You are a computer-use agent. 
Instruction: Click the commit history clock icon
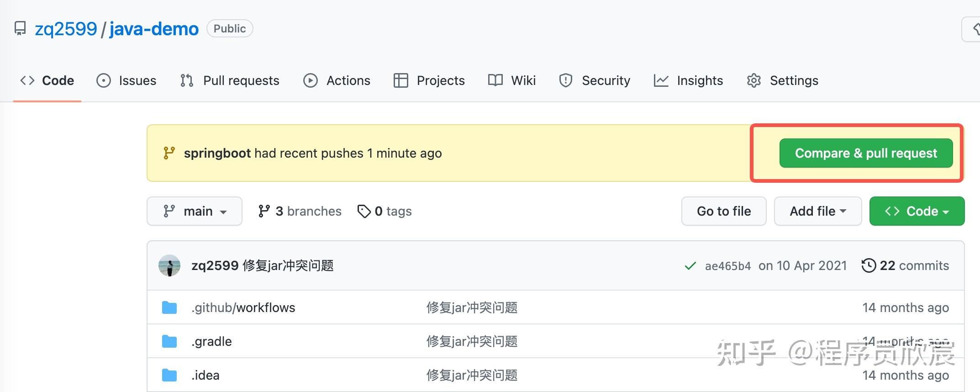[x=868, y=266]
